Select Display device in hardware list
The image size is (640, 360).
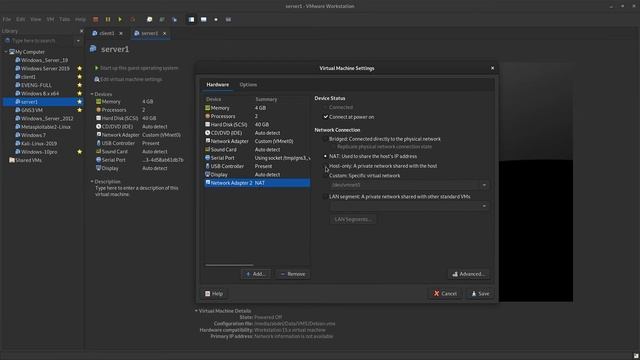[257, 174]
